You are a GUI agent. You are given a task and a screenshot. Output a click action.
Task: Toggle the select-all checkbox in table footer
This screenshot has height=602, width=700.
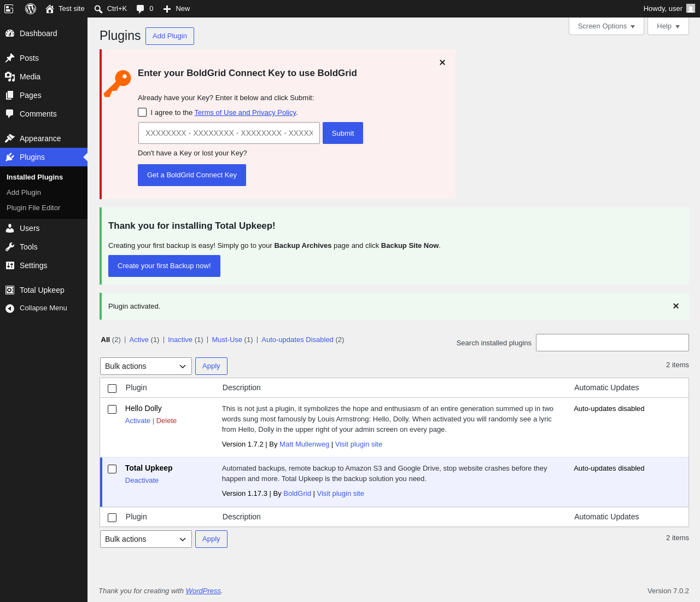click(112, 518)
